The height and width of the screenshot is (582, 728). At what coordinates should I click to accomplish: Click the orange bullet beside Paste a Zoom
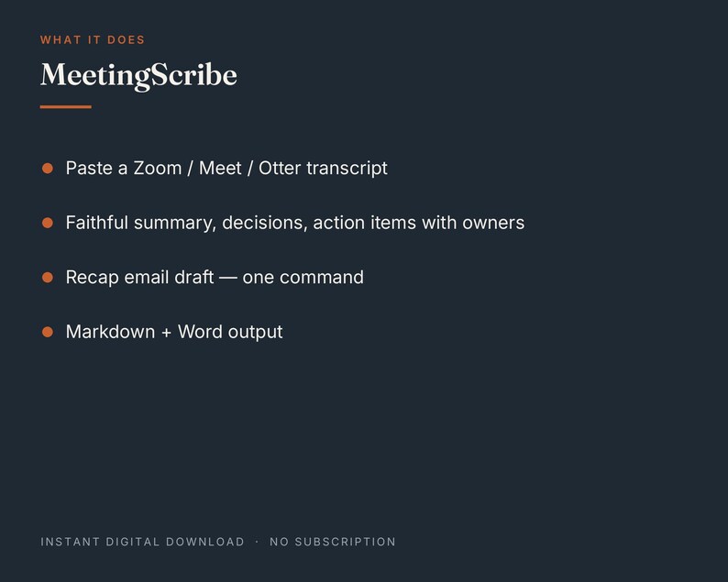coord(48,168)
